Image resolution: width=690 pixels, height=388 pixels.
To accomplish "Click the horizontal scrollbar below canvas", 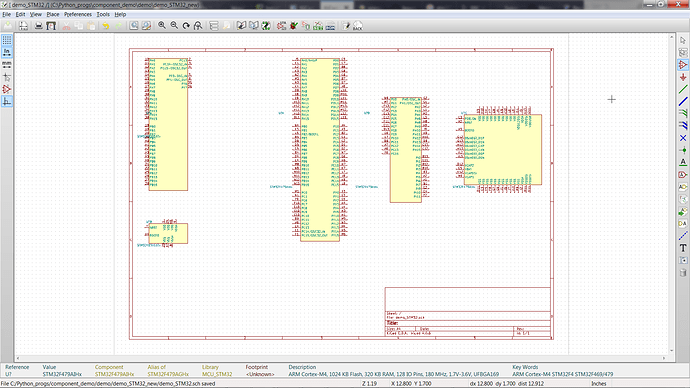I will tap(341, 358).
